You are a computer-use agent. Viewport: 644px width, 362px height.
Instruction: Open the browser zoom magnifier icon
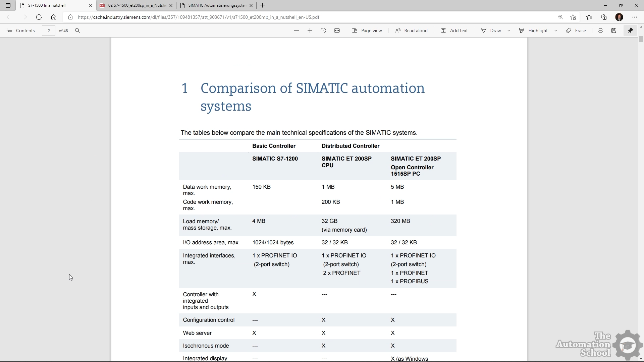tap(561, 17)
